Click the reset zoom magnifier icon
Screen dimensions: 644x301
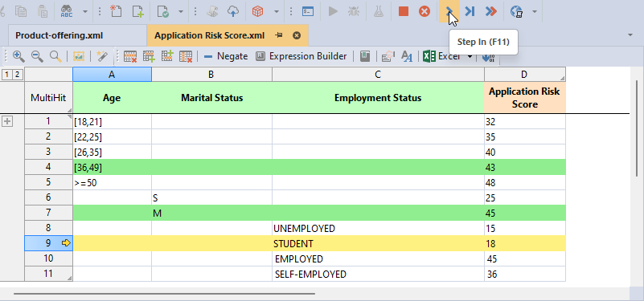click(55, 56)
